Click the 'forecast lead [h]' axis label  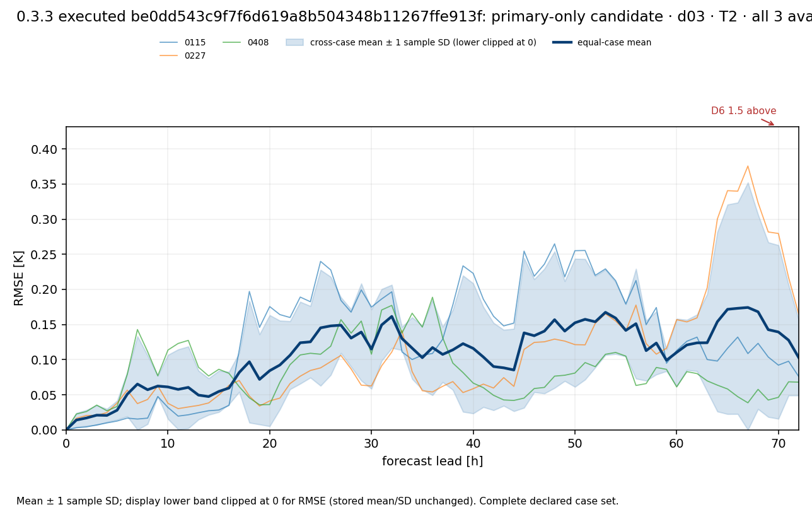coord(432,462)
